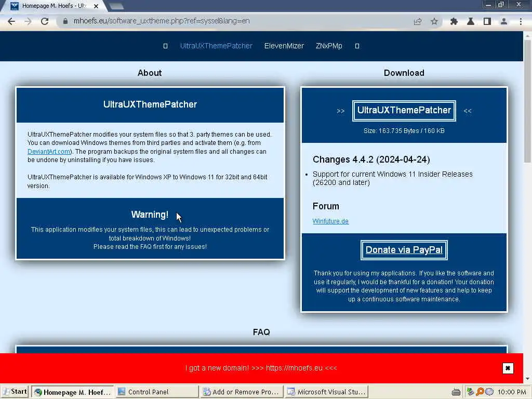Open the extensions puzzle icon

coord(454,21)
